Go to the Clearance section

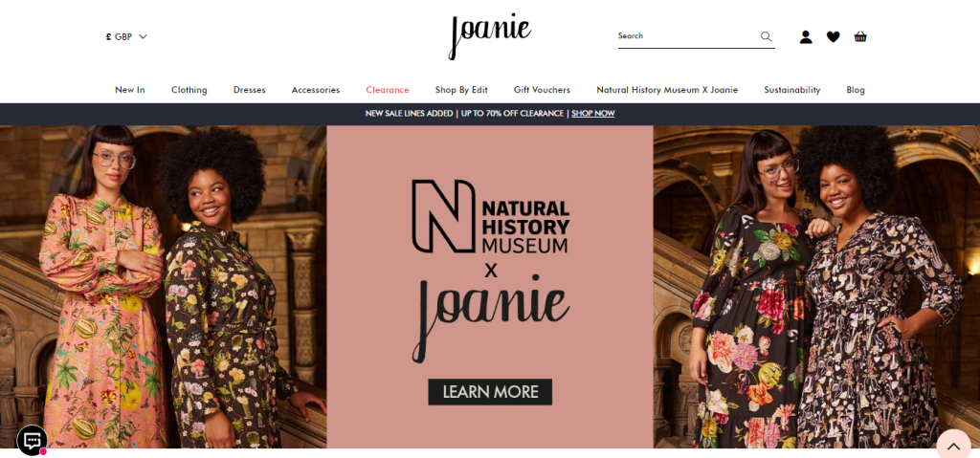pyautogui.click(x=388, y=90)
